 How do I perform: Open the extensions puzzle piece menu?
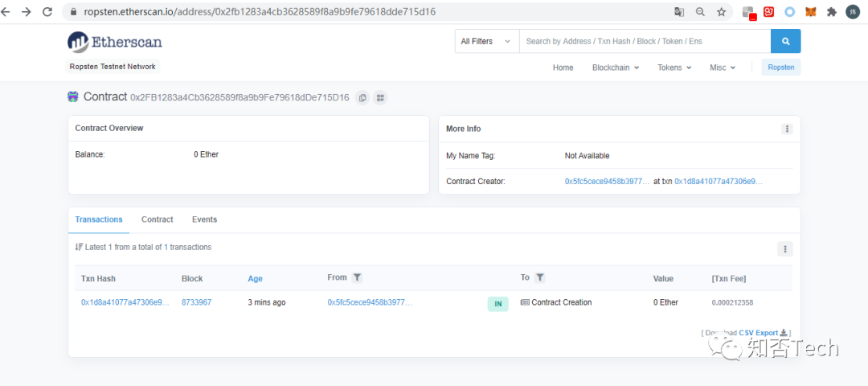point(832,11)
